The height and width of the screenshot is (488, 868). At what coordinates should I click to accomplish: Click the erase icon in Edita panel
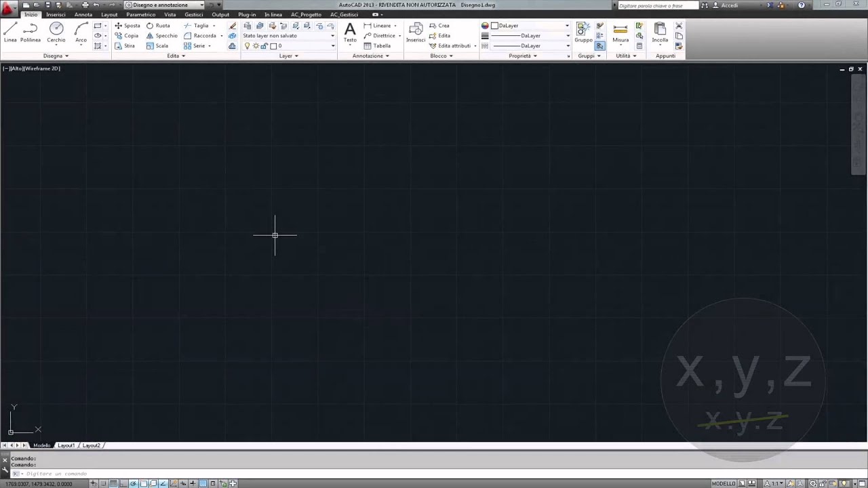coord(233,26)
